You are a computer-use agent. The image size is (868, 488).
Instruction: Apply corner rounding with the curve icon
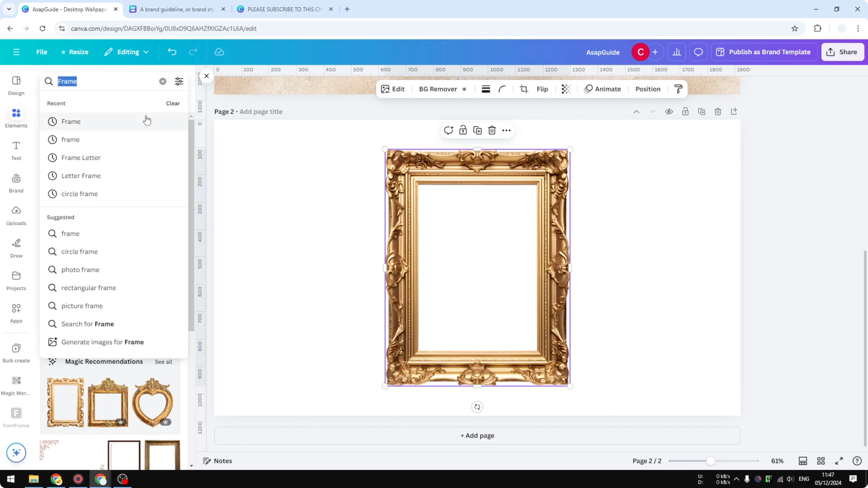coord(502,89)
